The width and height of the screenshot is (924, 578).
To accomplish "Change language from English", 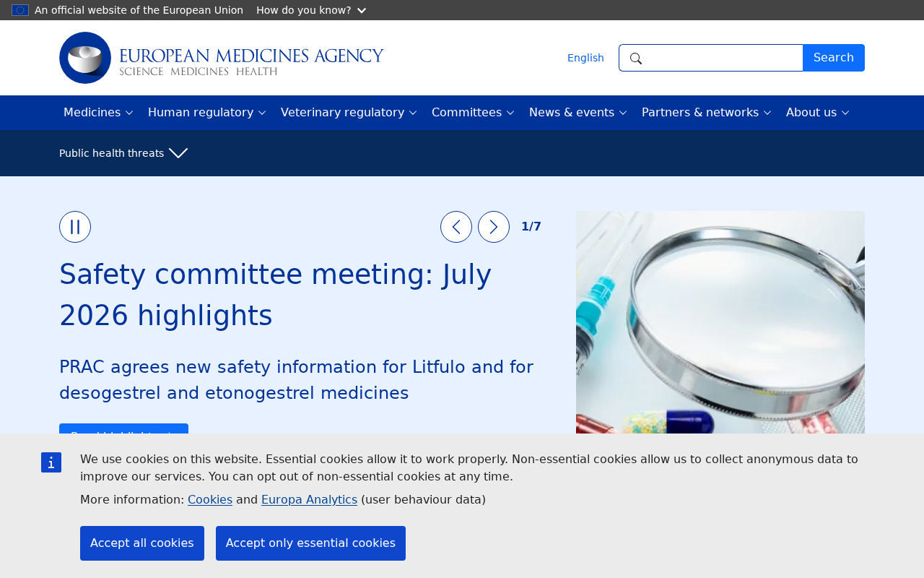I will (585, 58).
